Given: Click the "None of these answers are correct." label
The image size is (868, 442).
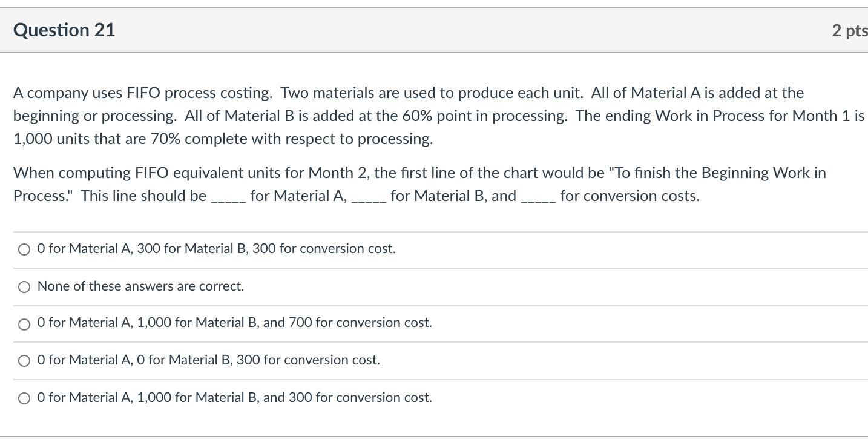Looking at the screenshot, I should tap(140, 286).
